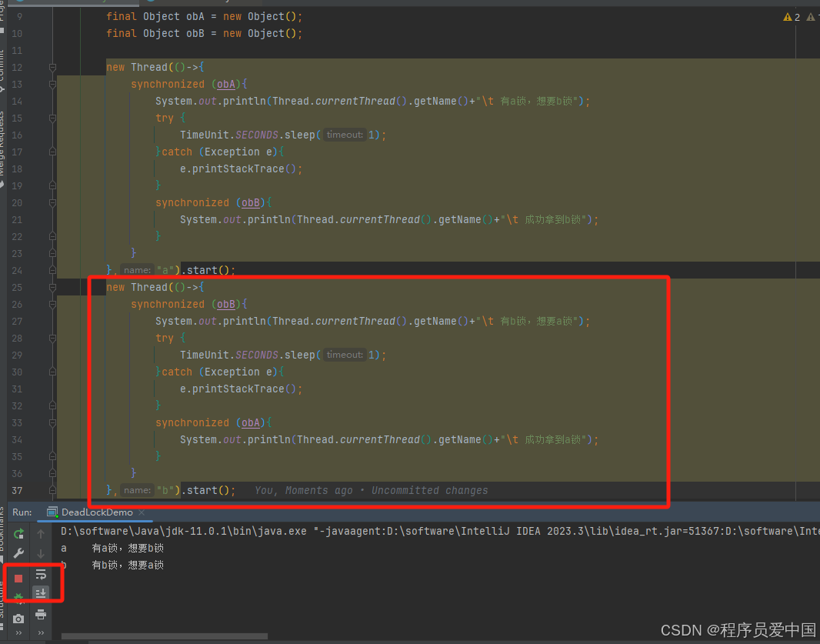Collapse the catch block at line 30
Screen dimensions: 820x644
(x=52, y=372)
